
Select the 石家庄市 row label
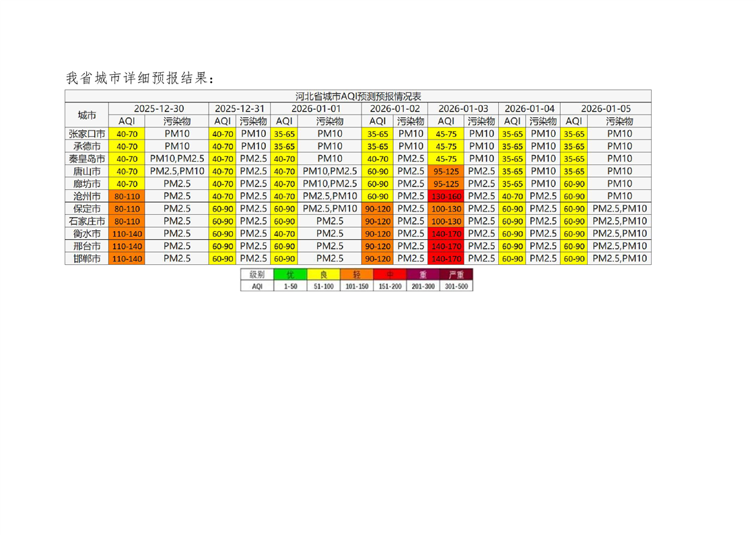point(87,221)
